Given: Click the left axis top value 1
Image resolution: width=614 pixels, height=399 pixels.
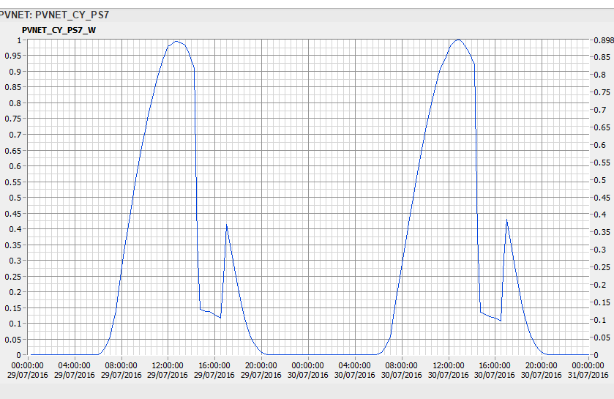Looking at the screenshot, I should [x=19, y=40].
